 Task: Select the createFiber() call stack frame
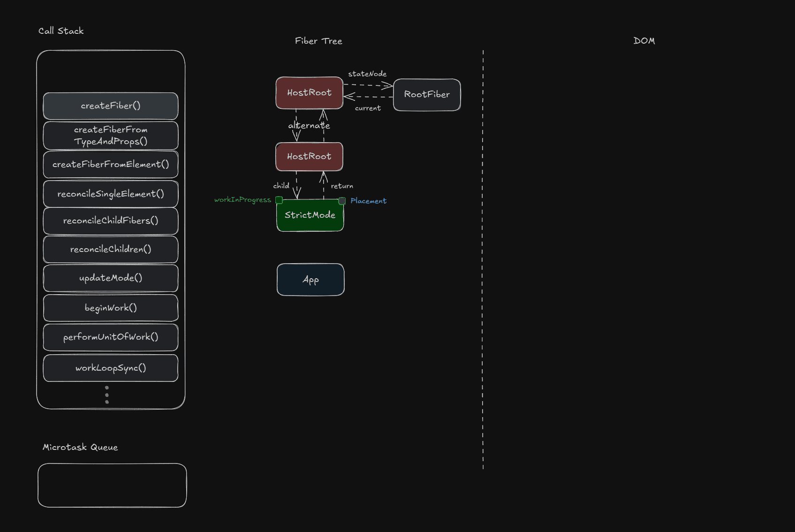[x=111, y=106]
